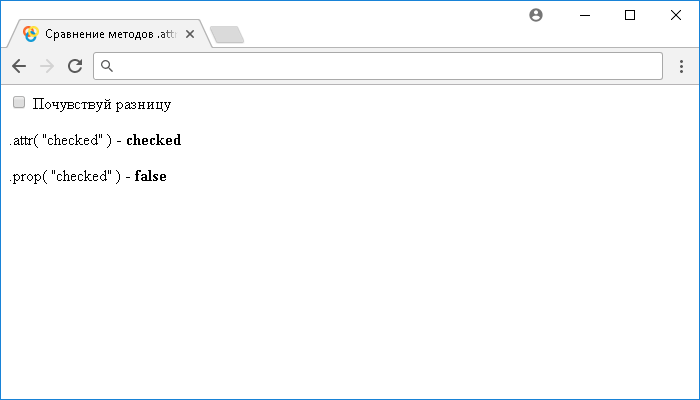
Task: Click the magnifier icon in address bar
Action: [108, 66]
